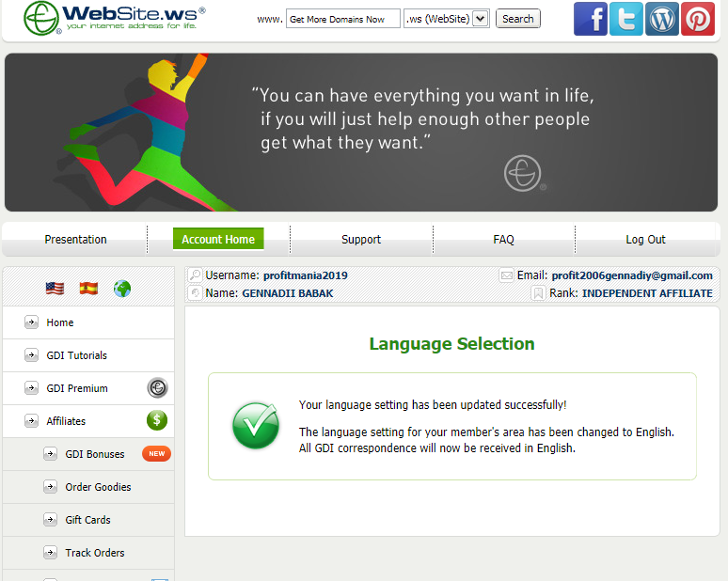Click the Language Selection heading
Viewport: 728px width, 581px height.
(x=451, y=344)
